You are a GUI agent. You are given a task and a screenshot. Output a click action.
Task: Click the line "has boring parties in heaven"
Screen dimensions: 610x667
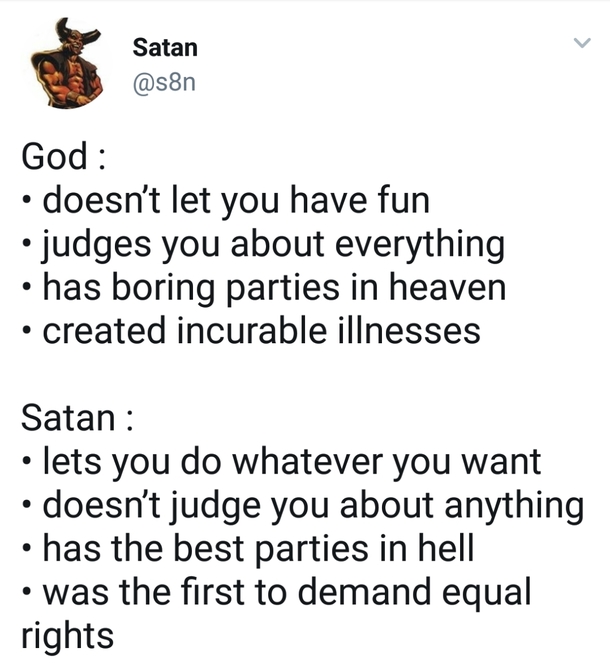point(274,288)
